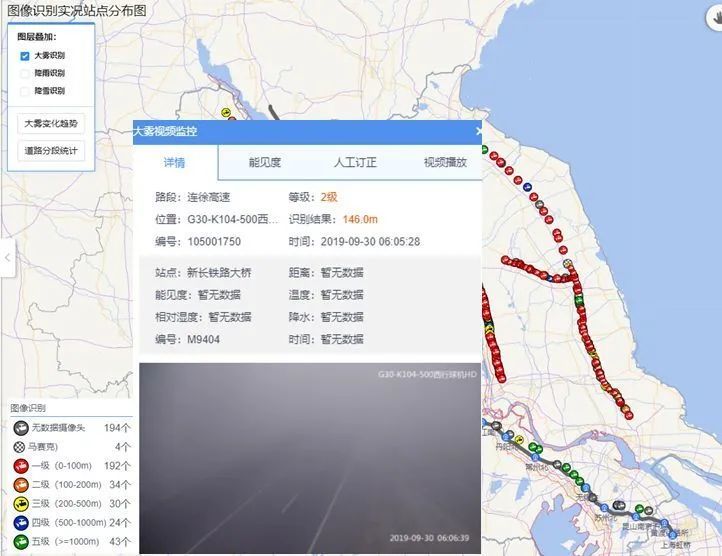This screenshot has height=556, width=722.
Task: Enable the 降雨识别 layer checkbox
Action: (x=25, y=73)
